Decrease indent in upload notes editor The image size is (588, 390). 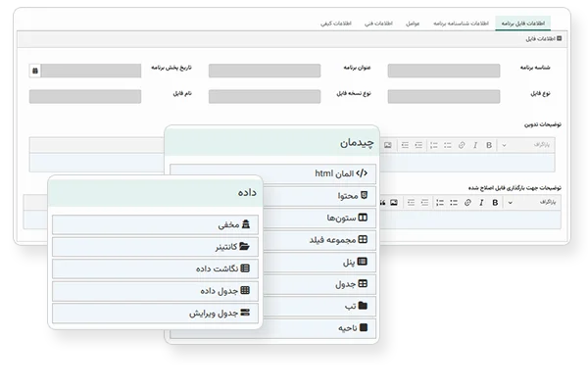tap(411, 203)
